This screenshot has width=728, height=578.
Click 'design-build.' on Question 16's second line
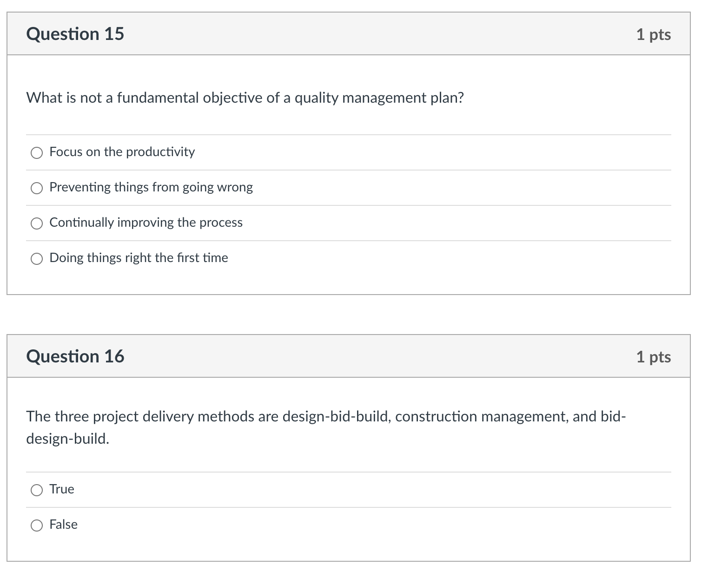pos(68,439)
